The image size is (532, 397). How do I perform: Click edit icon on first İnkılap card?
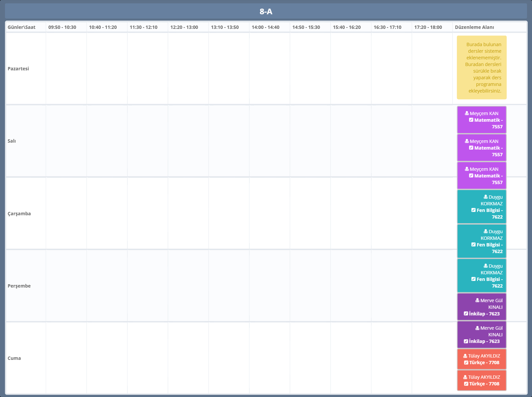pyautogui.click(x=466, y=314)
